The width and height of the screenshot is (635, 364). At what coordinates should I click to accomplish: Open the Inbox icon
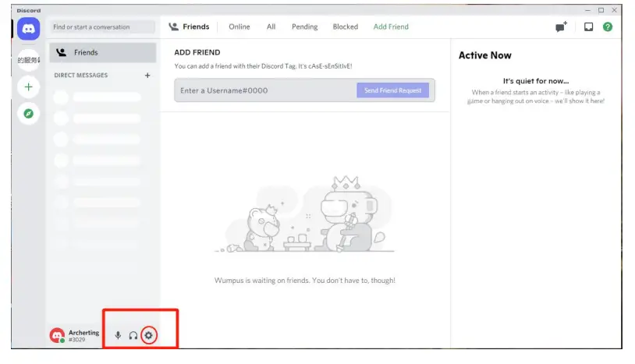[x=588, y=27]
